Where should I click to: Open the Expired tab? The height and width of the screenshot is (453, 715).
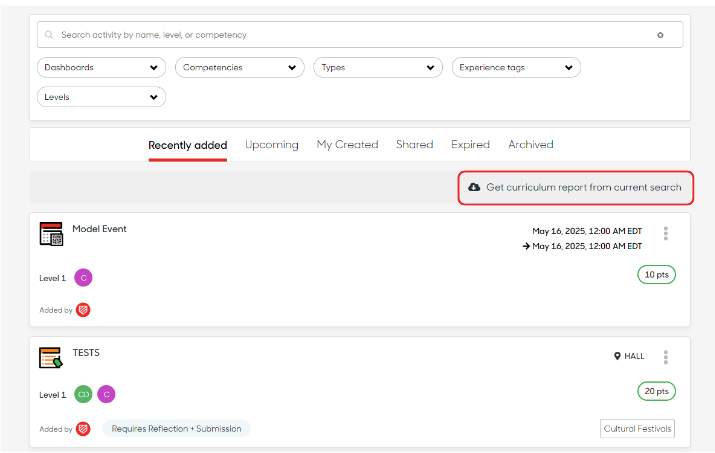click(x=470, y=145)
